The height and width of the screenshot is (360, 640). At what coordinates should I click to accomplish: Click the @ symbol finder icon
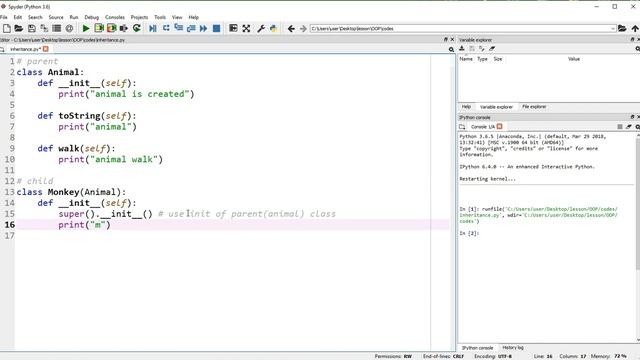click(69, 28)
